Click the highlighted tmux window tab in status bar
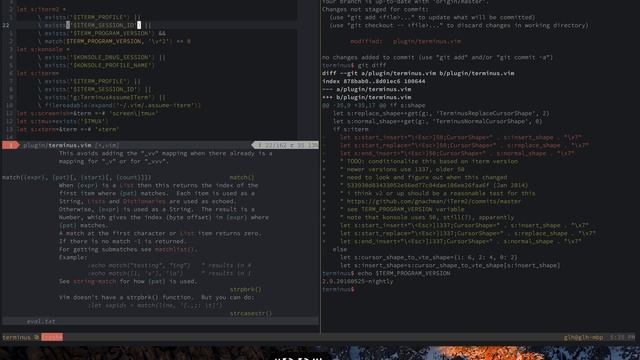This screenshot has width=640, height=360. [52, 337]
